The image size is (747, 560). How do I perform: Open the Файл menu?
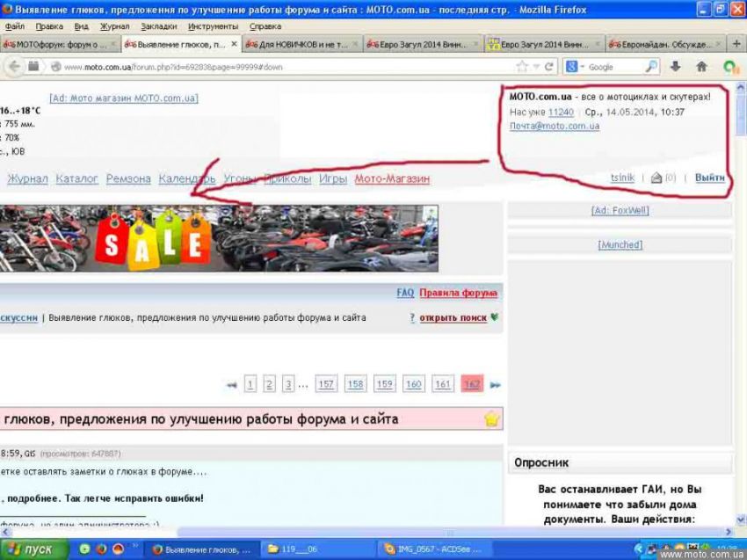[15, 26]
